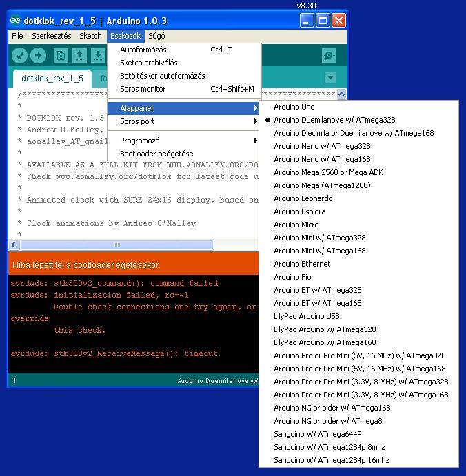Image resolution: width=466 pixels, height=476 pixels.
Task: Click the Eszközök menu
Action: (125, 36)
